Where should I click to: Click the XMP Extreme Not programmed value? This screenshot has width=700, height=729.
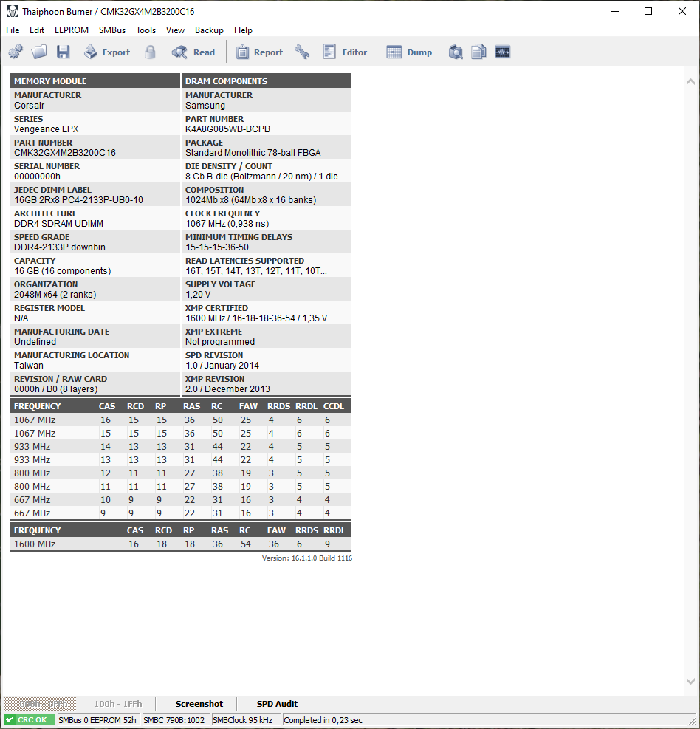[220, 342]
